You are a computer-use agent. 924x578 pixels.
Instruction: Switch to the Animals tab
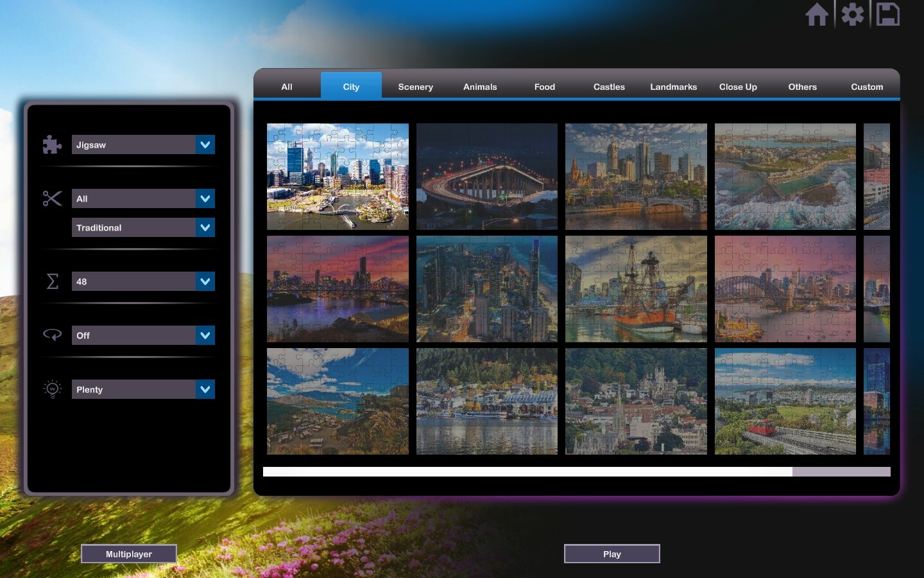pyautogui.click(x=479, y=87)
